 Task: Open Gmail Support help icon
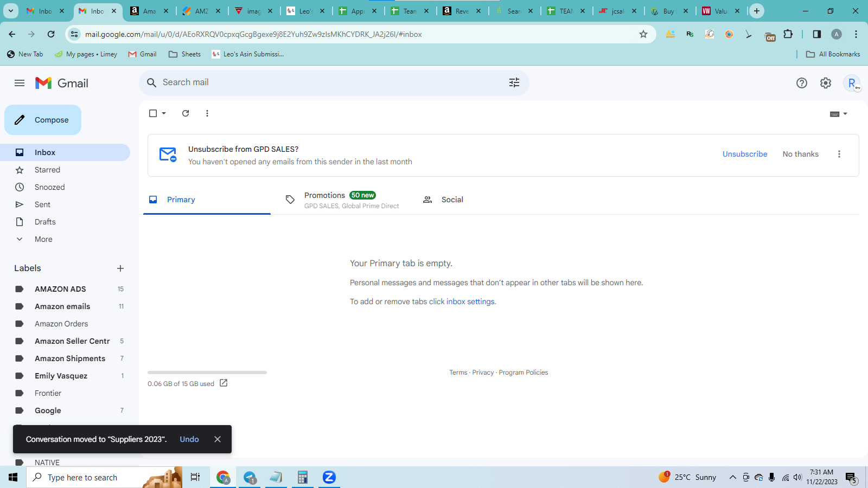(802, 83)
